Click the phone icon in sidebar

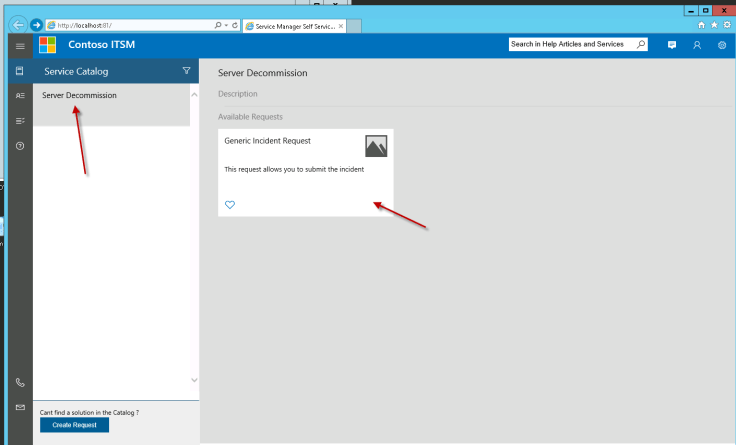tap(19, 383)
